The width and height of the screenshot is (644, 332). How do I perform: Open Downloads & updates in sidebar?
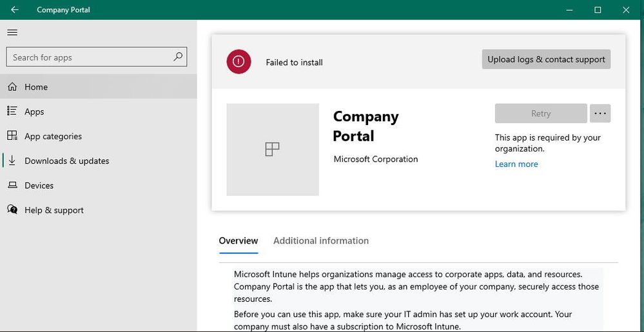pyautogui.click(x=67, y=161)
